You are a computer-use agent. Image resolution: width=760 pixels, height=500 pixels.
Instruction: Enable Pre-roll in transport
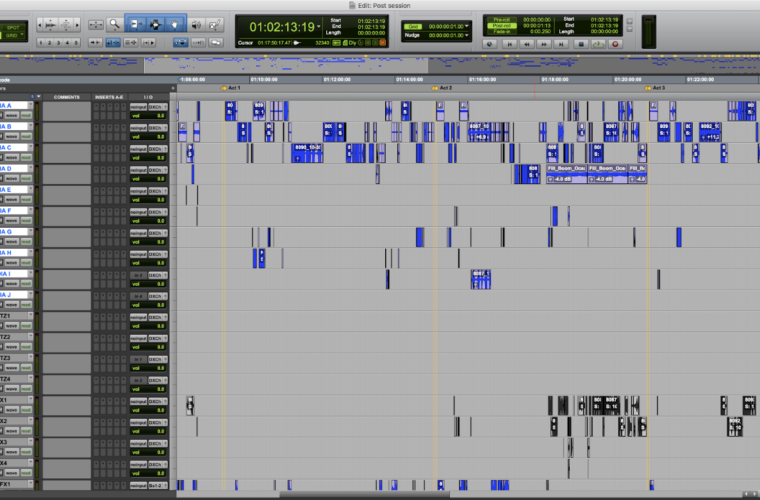point(502,20)
